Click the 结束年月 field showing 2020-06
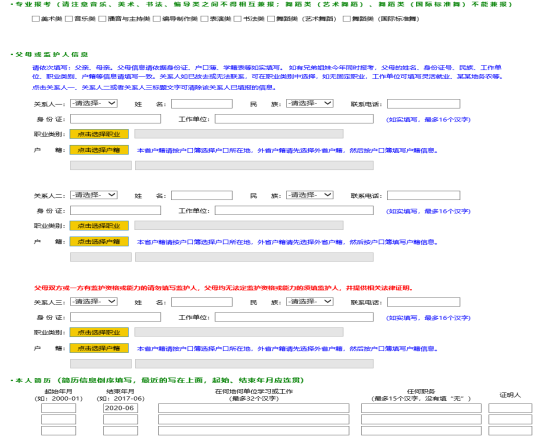The height and width of the screenshot is (442, 547). pos(120,408)
